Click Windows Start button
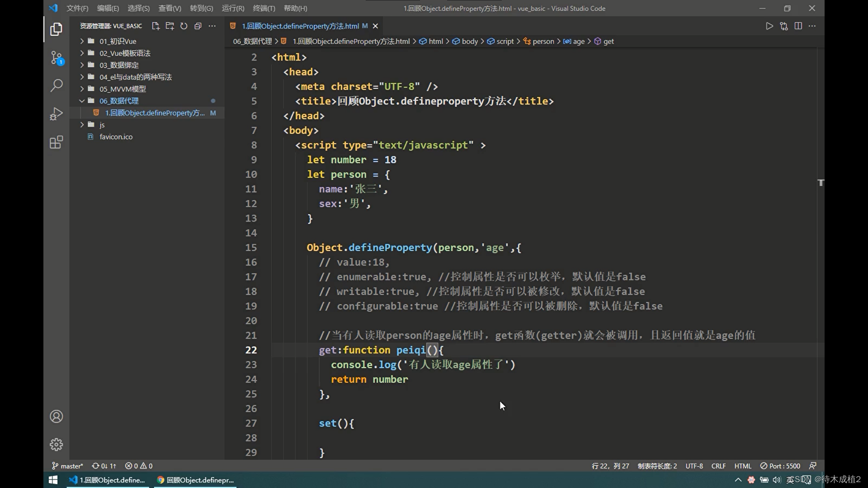 coord(53,480)
